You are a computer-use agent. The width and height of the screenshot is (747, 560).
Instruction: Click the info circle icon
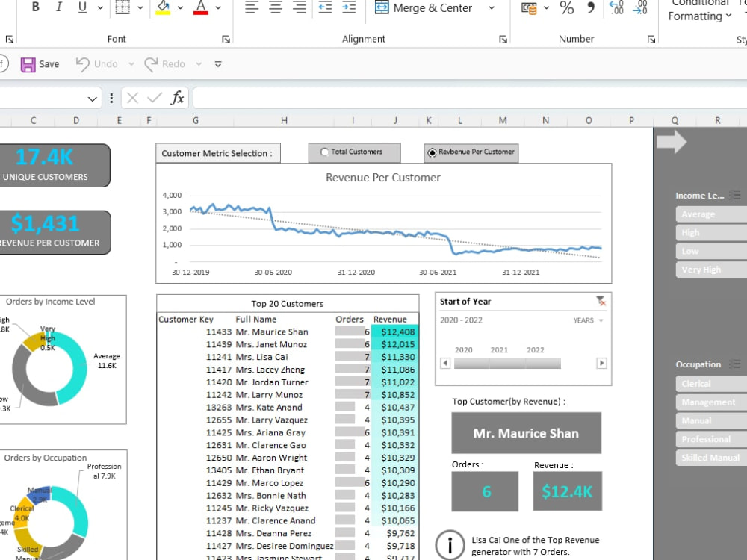(449, 545)
